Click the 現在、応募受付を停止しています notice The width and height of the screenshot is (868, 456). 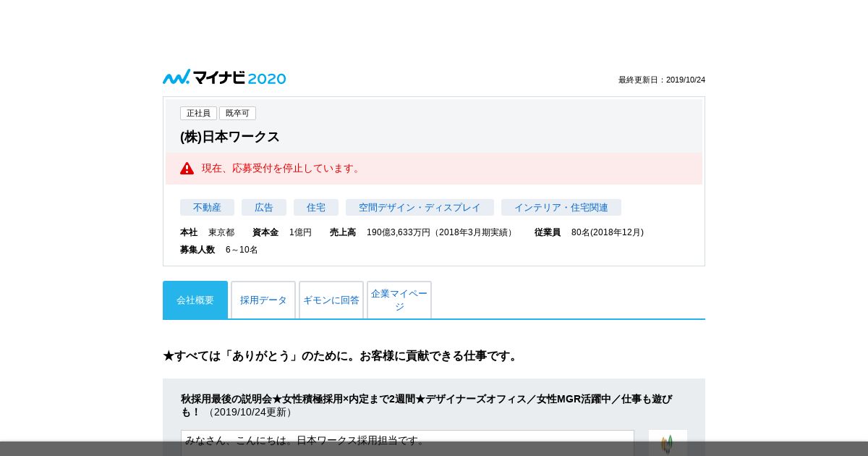(x=434, y=168)
